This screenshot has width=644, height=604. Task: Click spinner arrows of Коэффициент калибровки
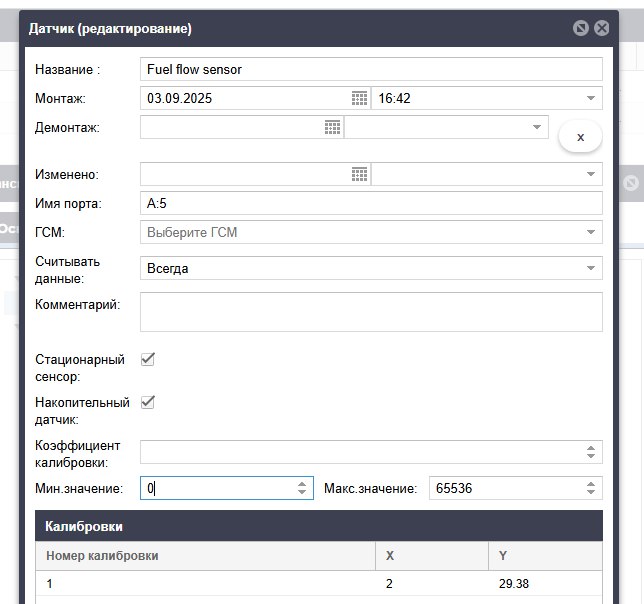pos(591,452)
